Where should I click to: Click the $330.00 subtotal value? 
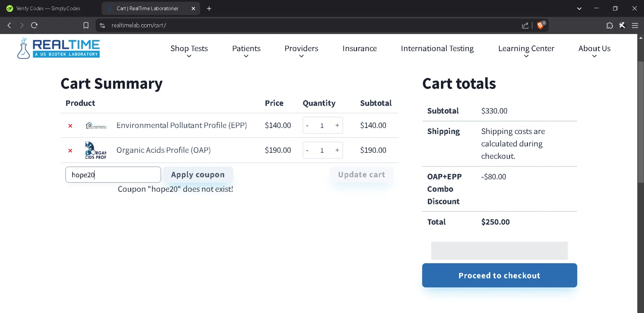(494, 111)
